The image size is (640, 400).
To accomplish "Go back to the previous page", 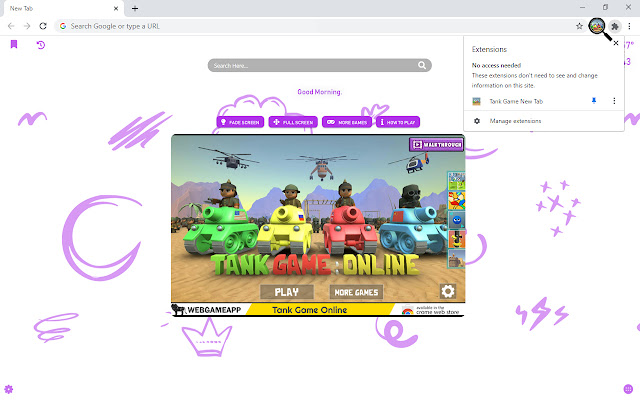I will coord(11,26).
